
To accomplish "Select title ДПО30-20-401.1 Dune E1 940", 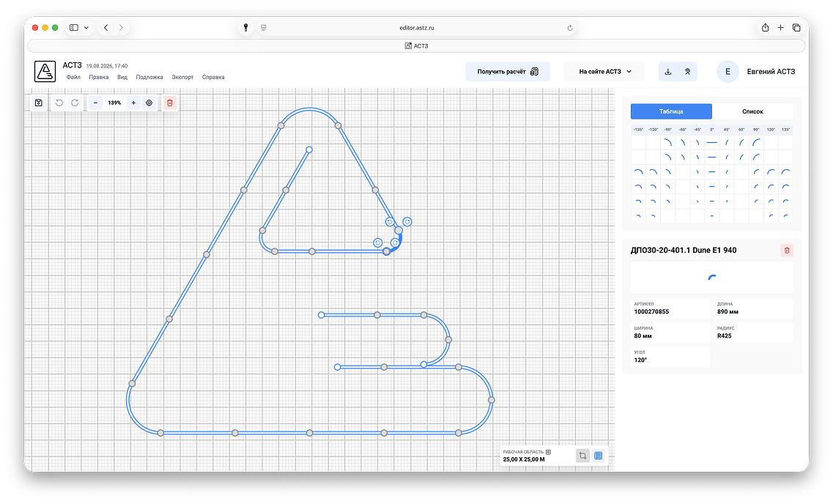I will [x=684, y=250].
